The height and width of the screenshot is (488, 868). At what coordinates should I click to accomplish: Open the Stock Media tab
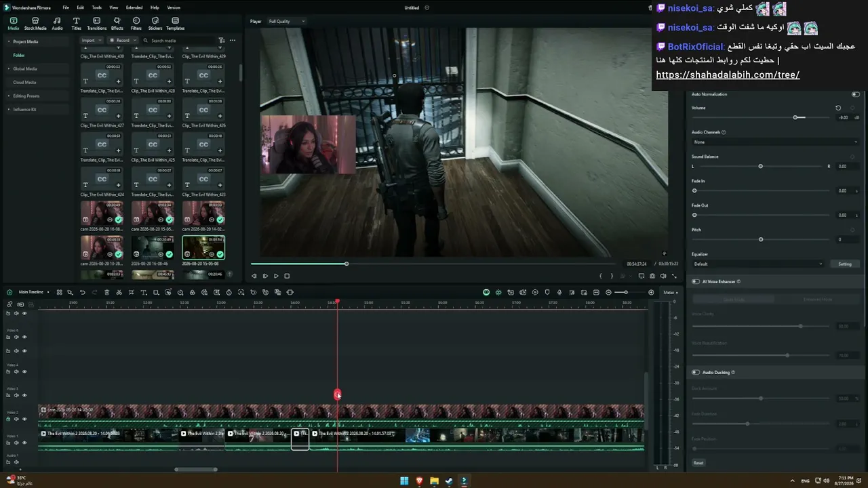pyautogui.click(x=35, y=24)
